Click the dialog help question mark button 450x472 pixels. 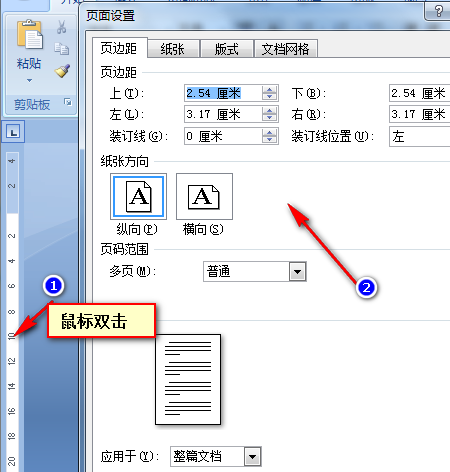[438, 12]
